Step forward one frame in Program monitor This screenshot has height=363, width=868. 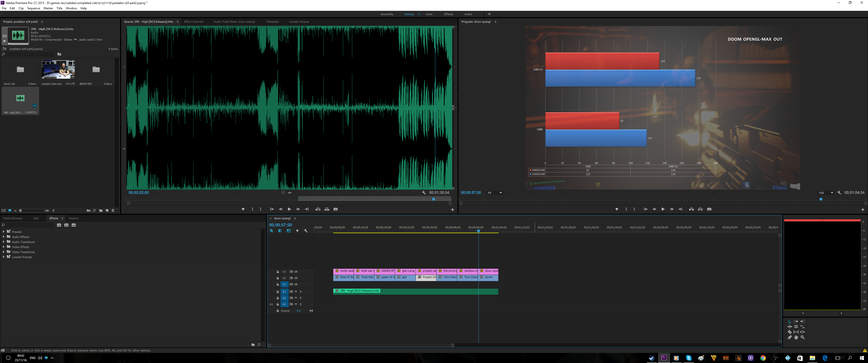(x=671, y=209)
